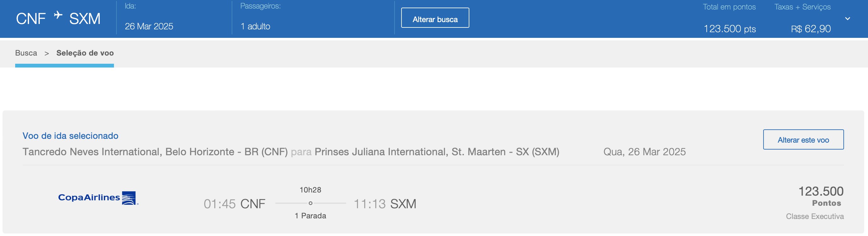
Task: Click the 26 Mar 2025 departure date field
Action: (x=149, y=27)
